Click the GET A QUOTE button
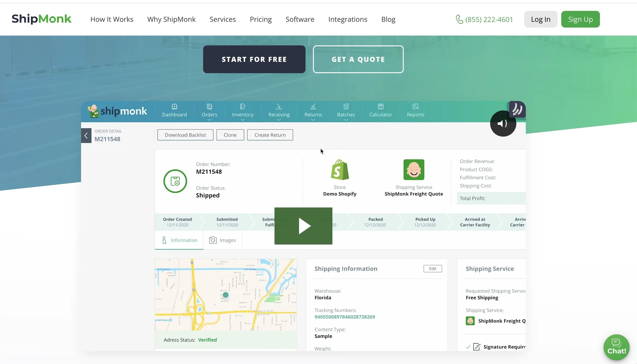This screenshot has height=364, width=637. [x=358, y=59]
